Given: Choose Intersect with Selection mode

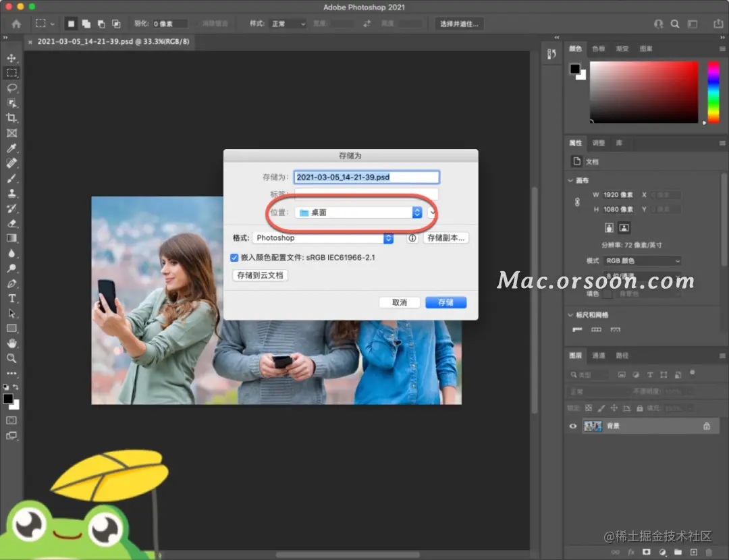Looking at the screenshot, I should pyautogui.click(x=116, y=24).
